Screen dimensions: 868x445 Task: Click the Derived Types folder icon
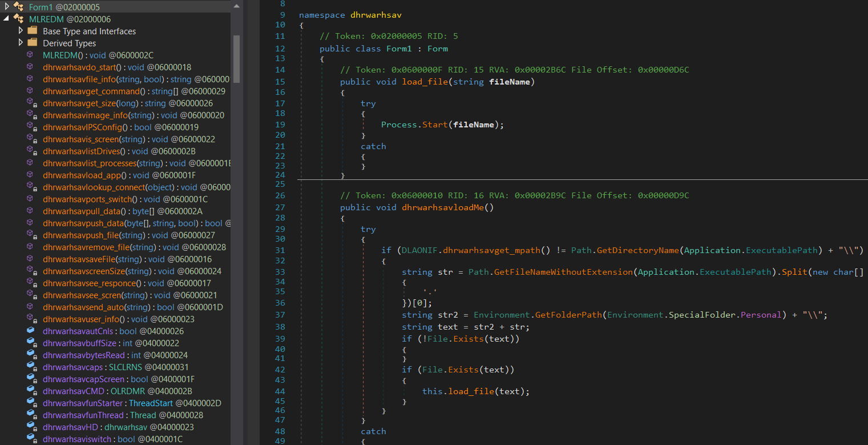point(33,43)
